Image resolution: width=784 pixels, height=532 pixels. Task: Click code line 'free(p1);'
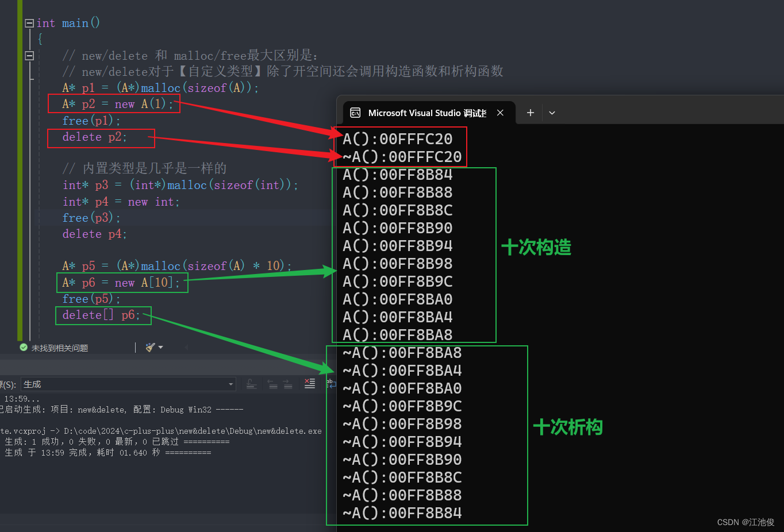[91, 121]
